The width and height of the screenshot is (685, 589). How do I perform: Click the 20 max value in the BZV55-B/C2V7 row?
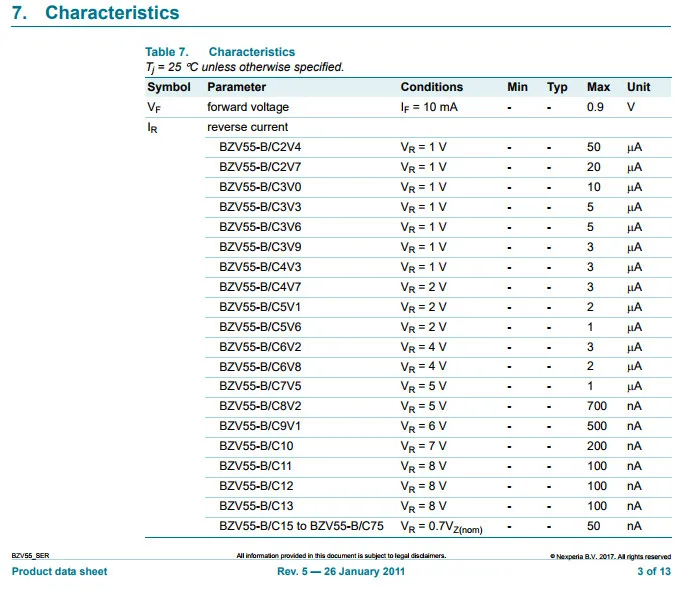click(593, 167)
